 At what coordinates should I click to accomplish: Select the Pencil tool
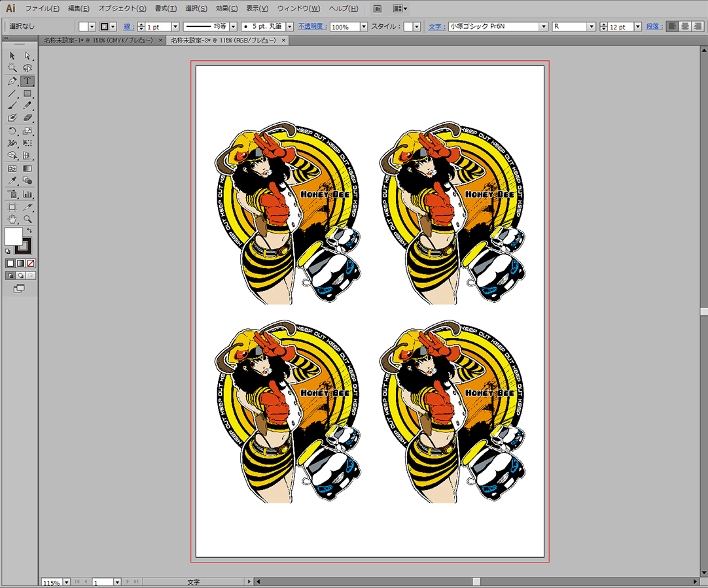click(x=27, y=105)
